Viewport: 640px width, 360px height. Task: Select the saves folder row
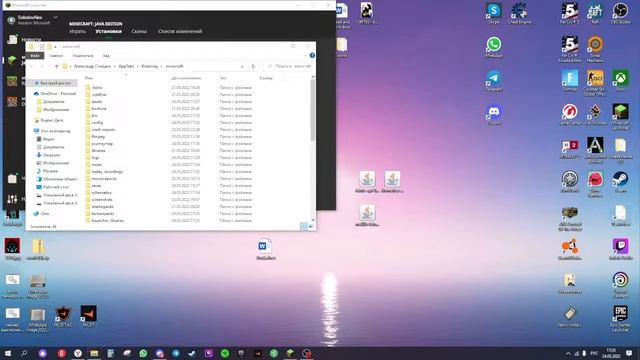(169, 186)
